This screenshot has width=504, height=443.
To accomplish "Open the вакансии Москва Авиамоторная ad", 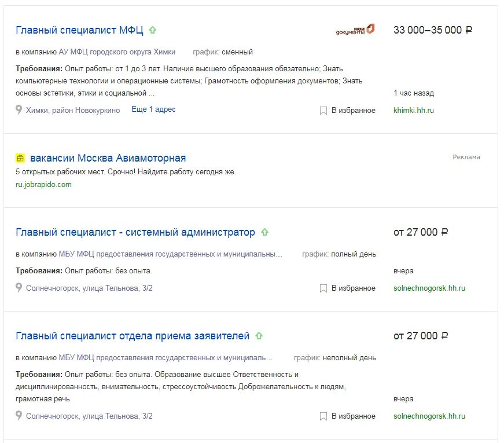I will (108, 158).
